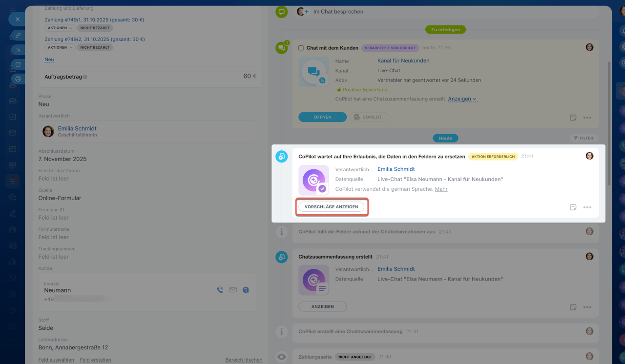This screenshot has width=625, height=364.
Task: Close the deal side panel
Action: 17,20
